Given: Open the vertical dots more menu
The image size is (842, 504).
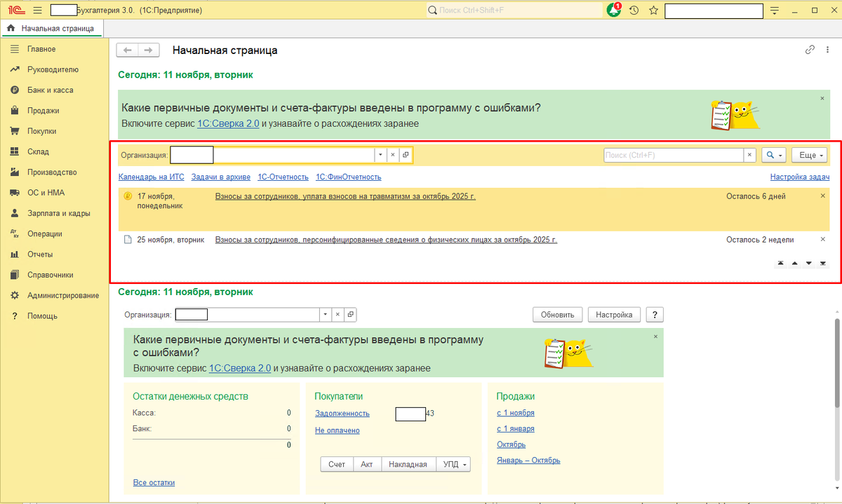Looking at the screenshot, I should pos(829,50).
